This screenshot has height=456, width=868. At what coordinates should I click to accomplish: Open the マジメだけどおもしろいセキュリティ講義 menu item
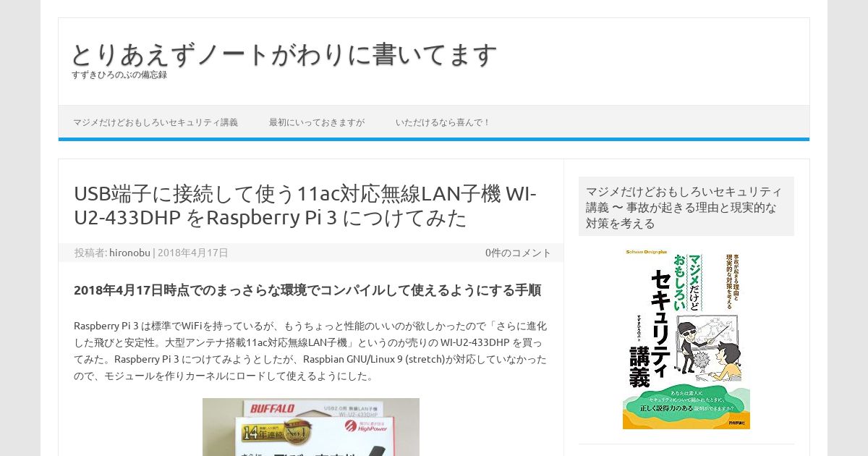156,122
